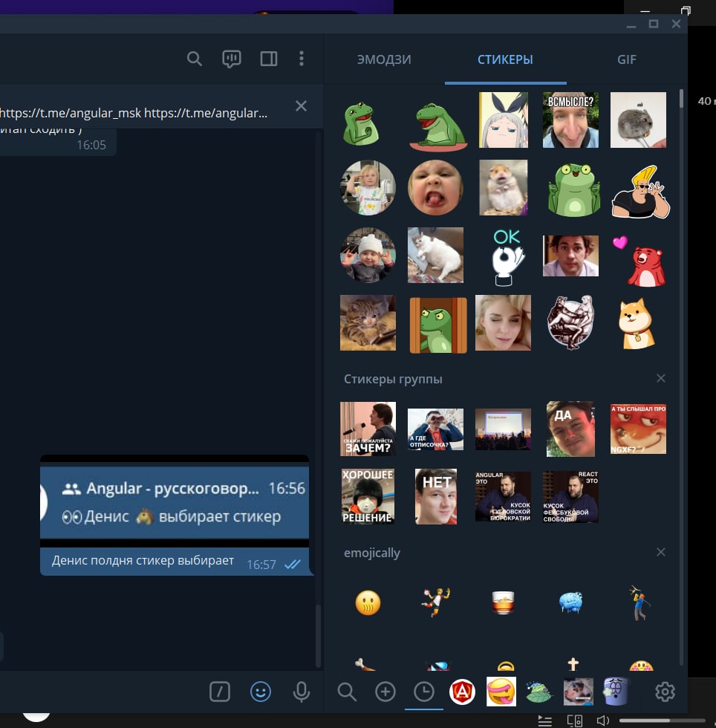Jump to the sleeping frog sticker set
The image size is (716, 728).
click(x=539, y=692)
